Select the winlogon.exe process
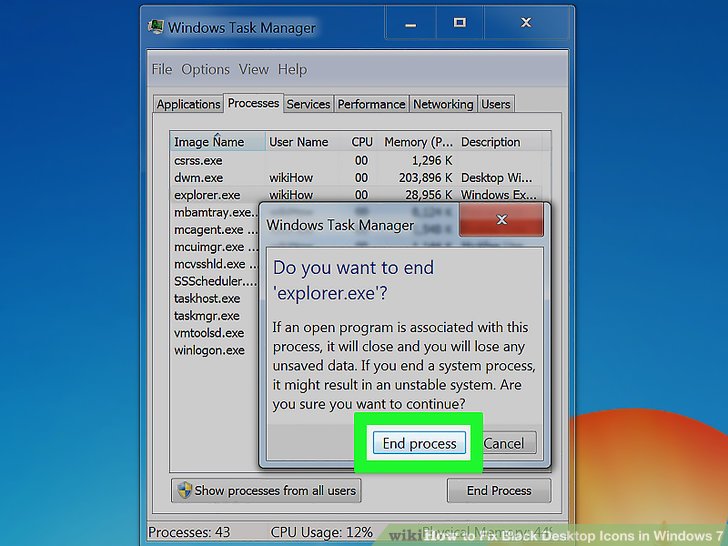The width and height of the screenshot is (728, 546). click(209, 350)
